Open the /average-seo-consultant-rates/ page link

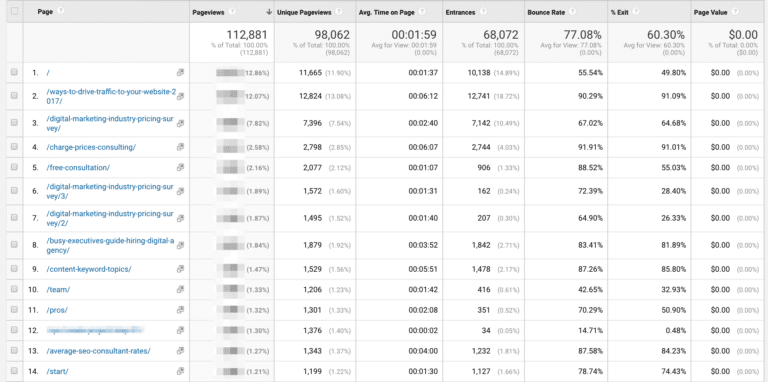point(98,351)
